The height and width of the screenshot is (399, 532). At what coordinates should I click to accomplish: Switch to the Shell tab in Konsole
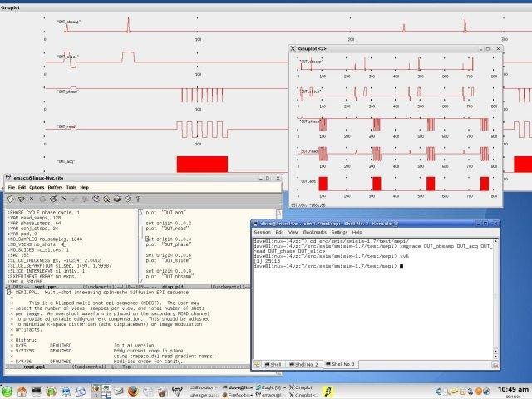[273, 364]
